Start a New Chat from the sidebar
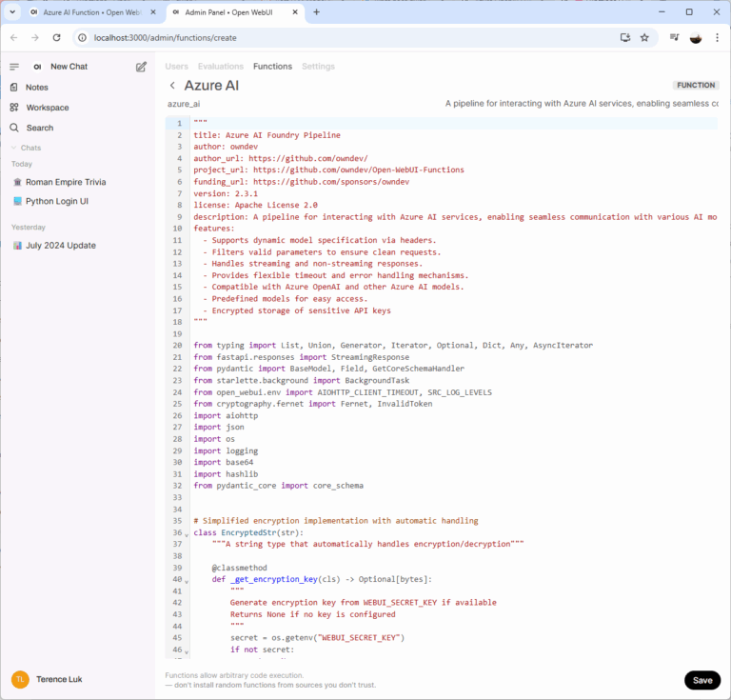This screenshot has height=700, width=731. coord(69,67)
